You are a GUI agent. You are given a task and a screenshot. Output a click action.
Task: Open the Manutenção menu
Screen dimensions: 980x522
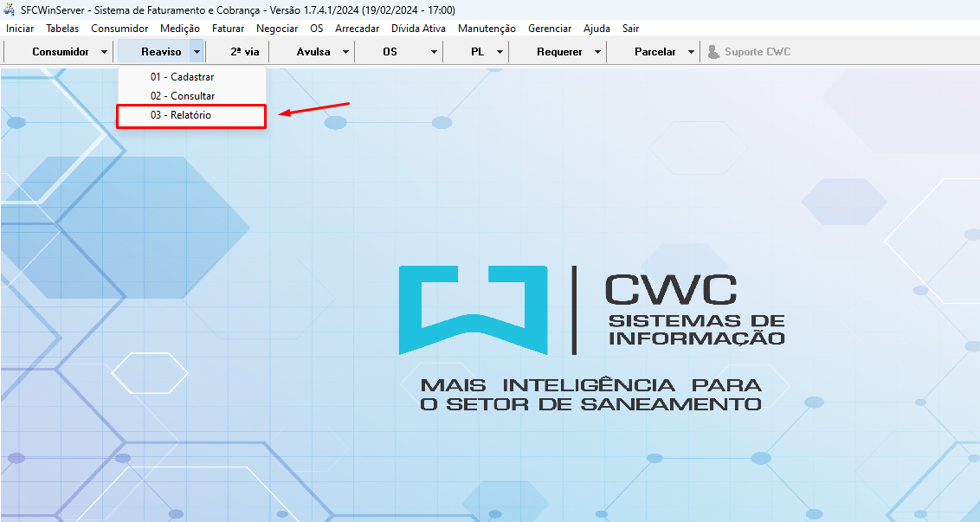(487, 29)
